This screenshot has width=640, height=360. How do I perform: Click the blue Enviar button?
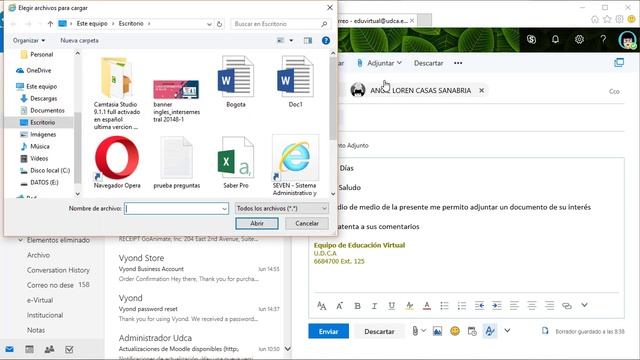point(329,331)
